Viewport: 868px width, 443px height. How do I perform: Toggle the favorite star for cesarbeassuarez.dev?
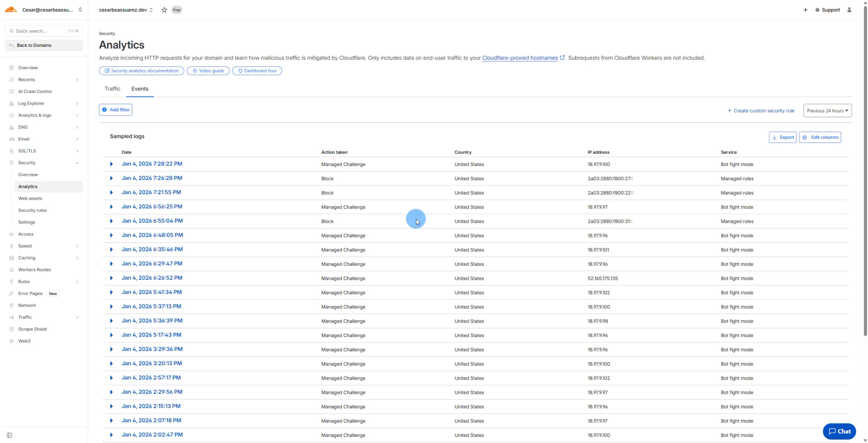click(x=164, y=10)
